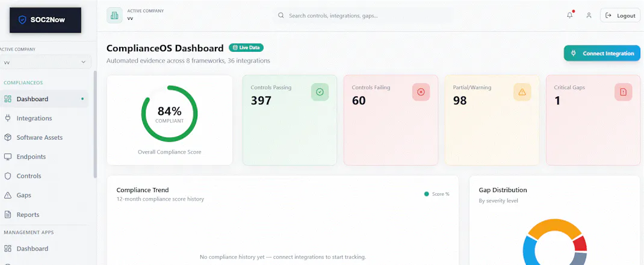
Task: Click the Connect Integration button
Action: tap(602, 54)
